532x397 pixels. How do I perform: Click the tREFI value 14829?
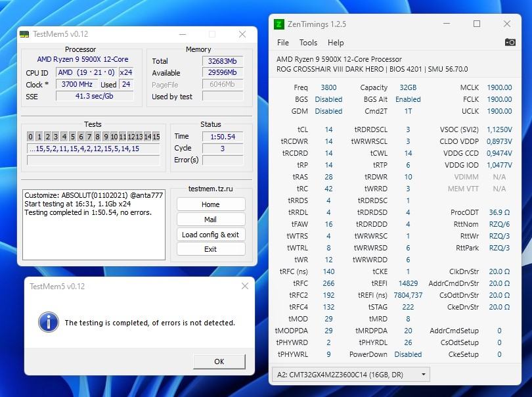[408, 283]
